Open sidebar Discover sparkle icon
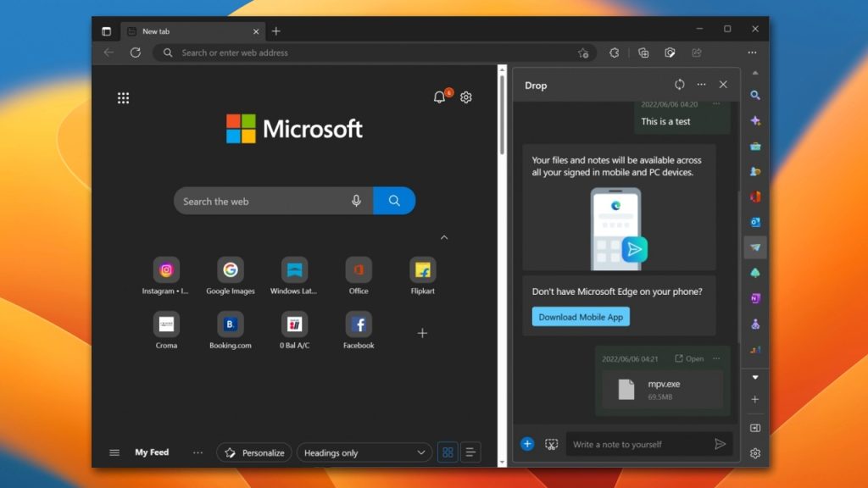This screenshot has height=488, width=868. pyautogui.click(x=755, y=120)
